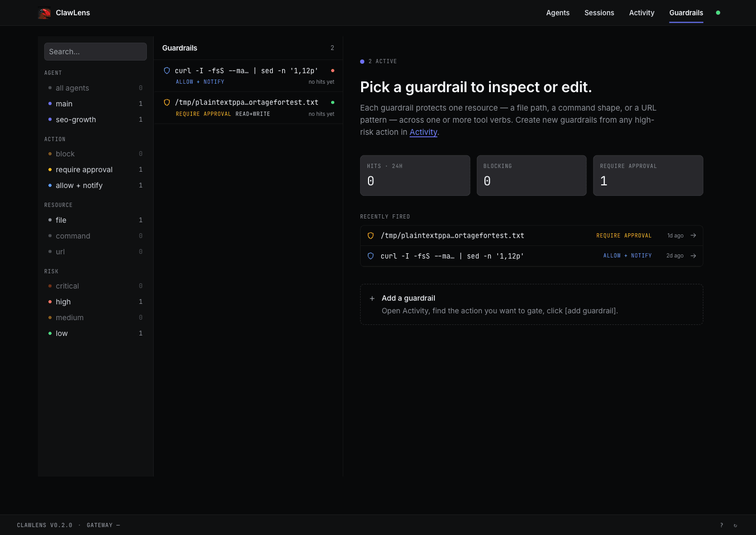Click the Add a guardrail card
756x535 pixels.
coord(532,304)
